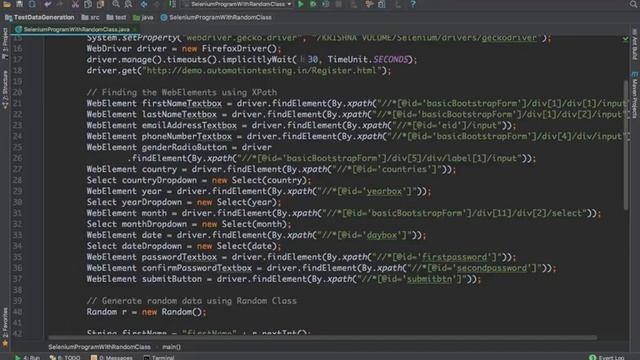Click the Cut scissors icon

(75, 4)
